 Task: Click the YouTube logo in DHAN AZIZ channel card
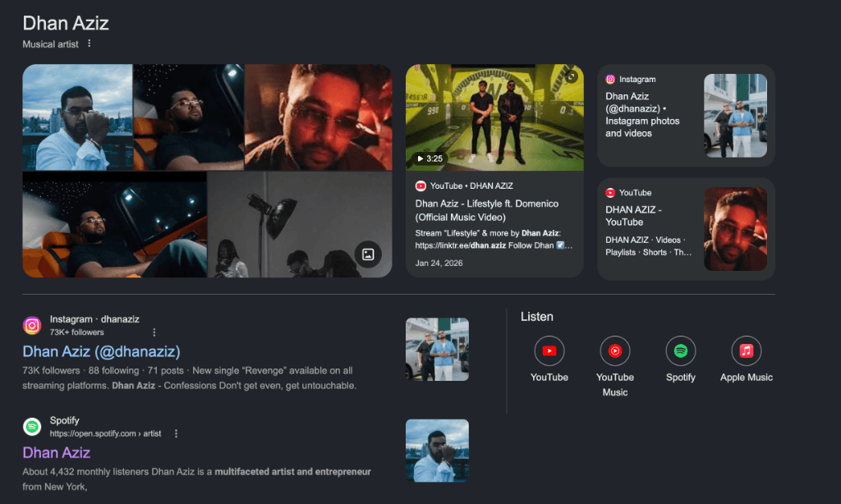pyautogui.click(x=610, y=192)
